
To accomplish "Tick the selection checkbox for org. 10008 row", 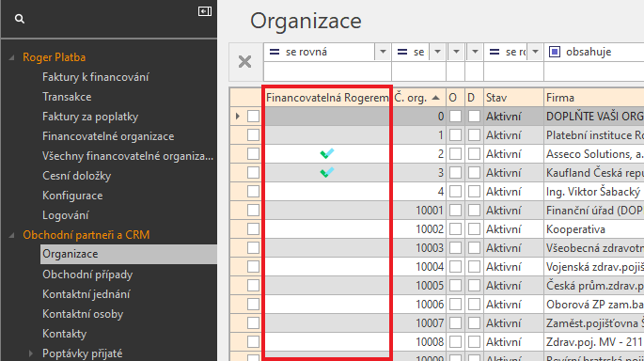I will point(254,341).
